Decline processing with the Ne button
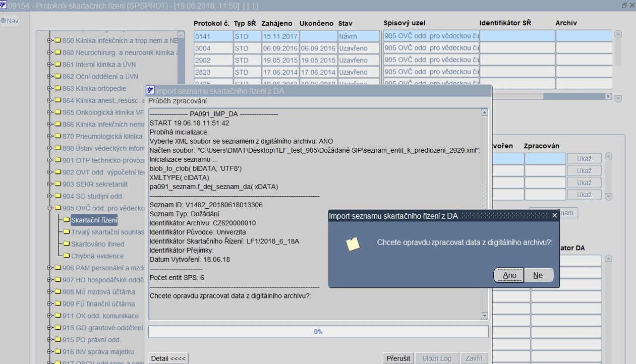Screen dimensions: 636x364 coord(538,275)
